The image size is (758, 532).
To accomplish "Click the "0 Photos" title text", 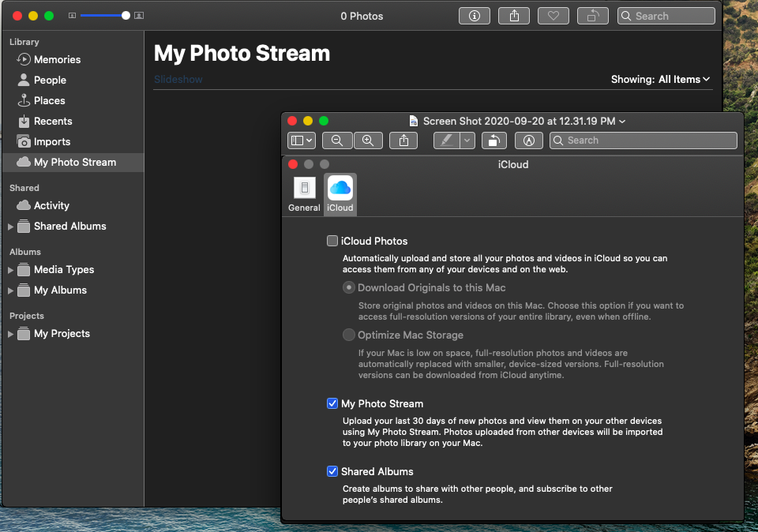I will tap(362, 16).
